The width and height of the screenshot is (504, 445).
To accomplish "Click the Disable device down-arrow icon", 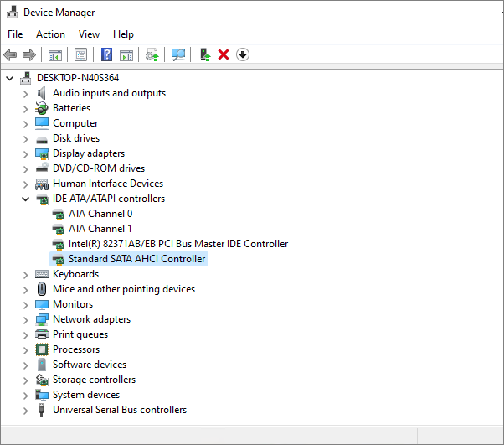I will click(x=243, y=54).
